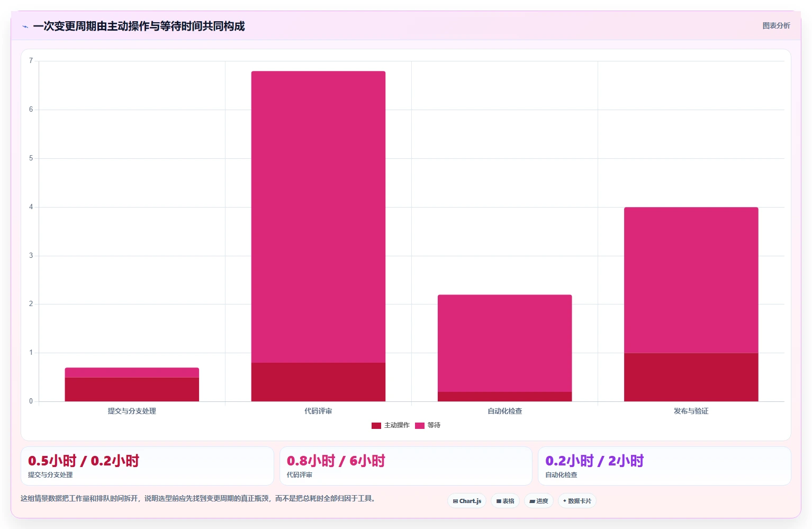
Task: Click the 自动化检查 x-axis label
Action: click(504, 411)
